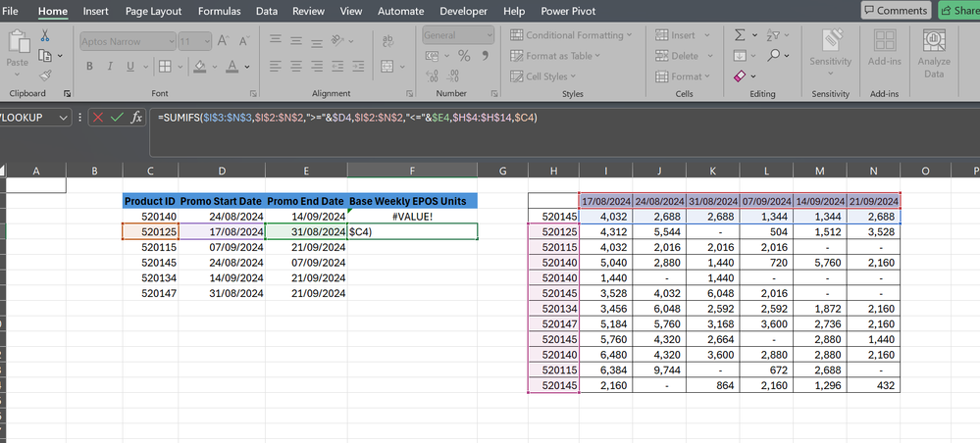The image size is (980, 443).
Task: Select the Format Painter brush
Action: (46, 75)
